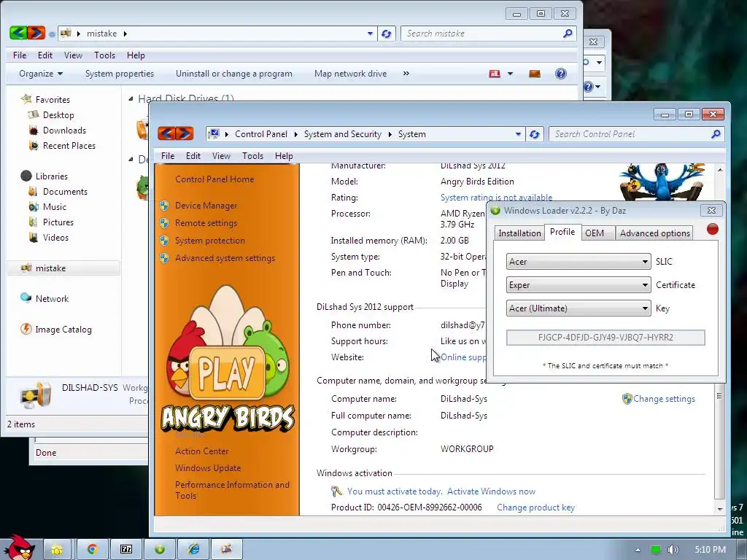Image resolution: width=747 pixels, height=560 pixels.
Task: Open the Organize dropdown menu
Action: [x=41, y=74]
